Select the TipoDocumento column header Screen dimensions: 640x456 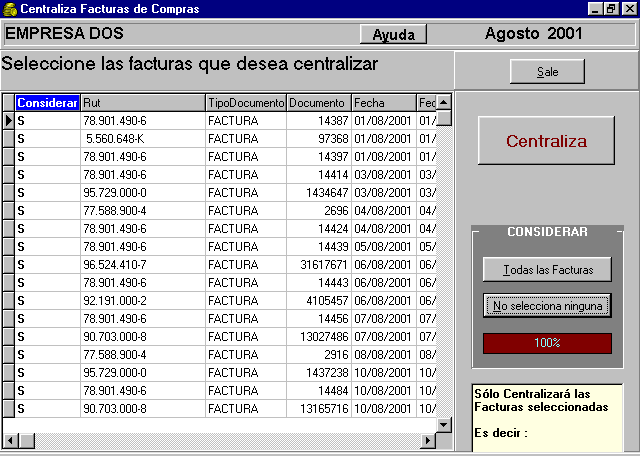tap(246, 103)
